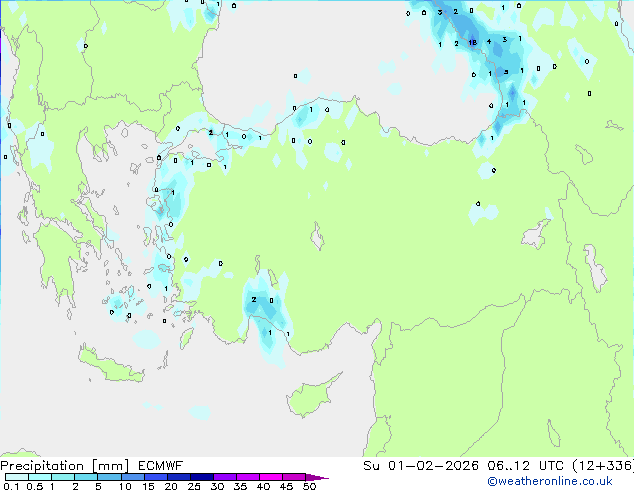This screenshot has height=490, width=634.
Task: Pick the 35–40 mm legend swatch
Action: (247, 477)
